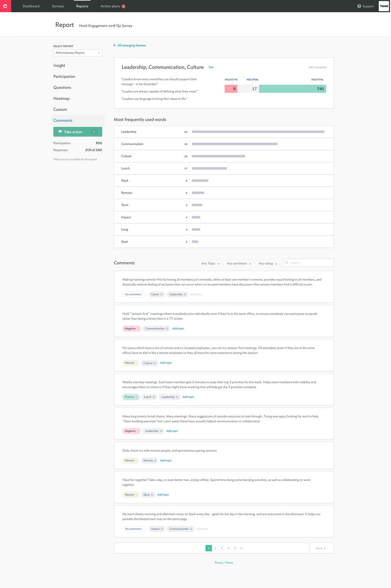Click the green Positive 74% bar segment

(x=292, y=89)
